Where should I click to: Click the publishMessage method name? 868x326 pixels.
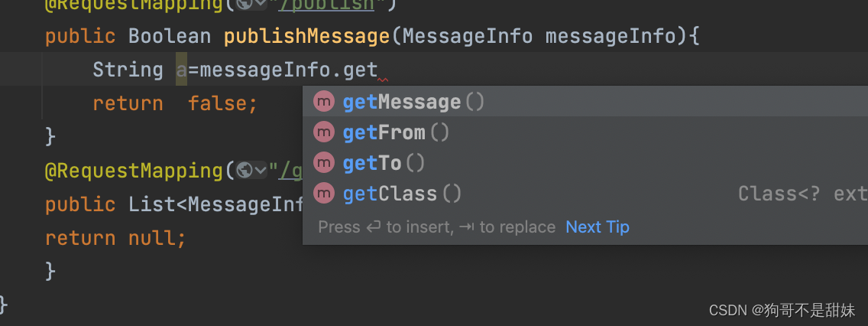307,37
